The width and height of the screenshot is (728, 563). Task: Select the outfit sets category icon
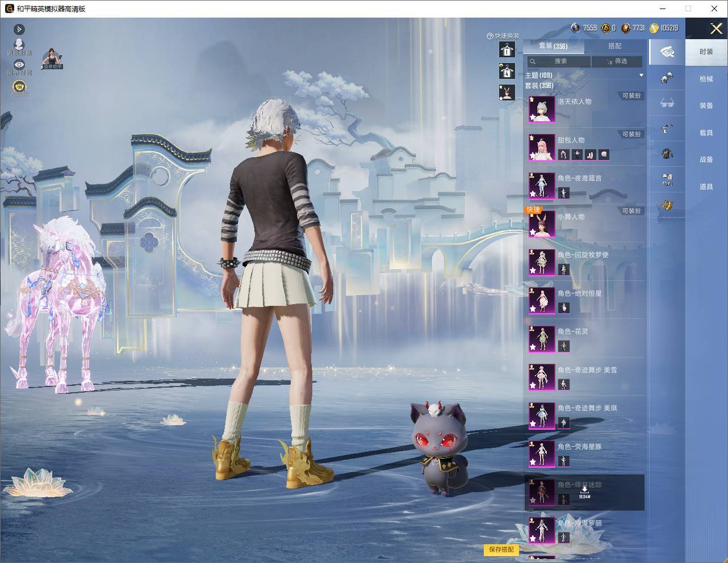667,52
